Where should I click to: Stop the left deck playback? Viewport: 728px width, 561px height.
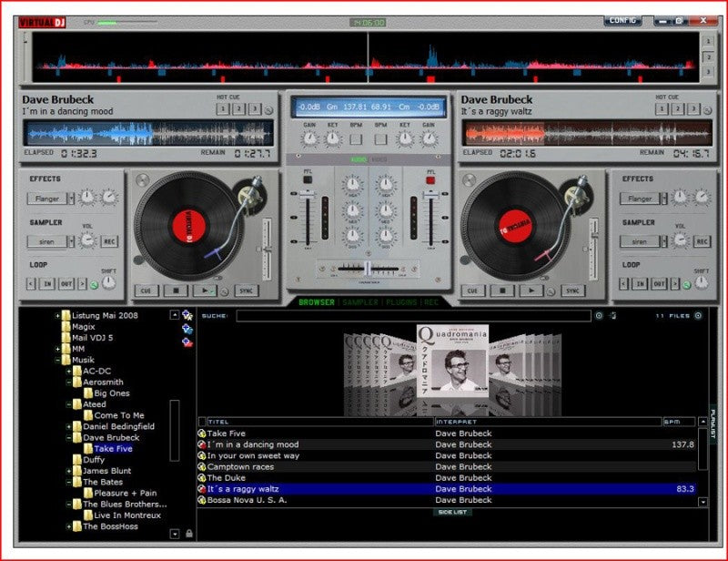176,291
